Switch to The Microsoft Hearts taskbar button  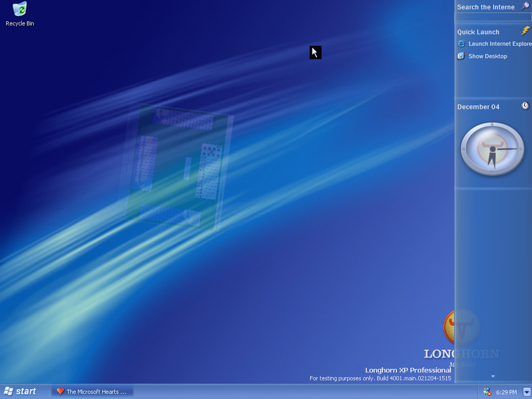pyautogui.click(x=92, y=392)
